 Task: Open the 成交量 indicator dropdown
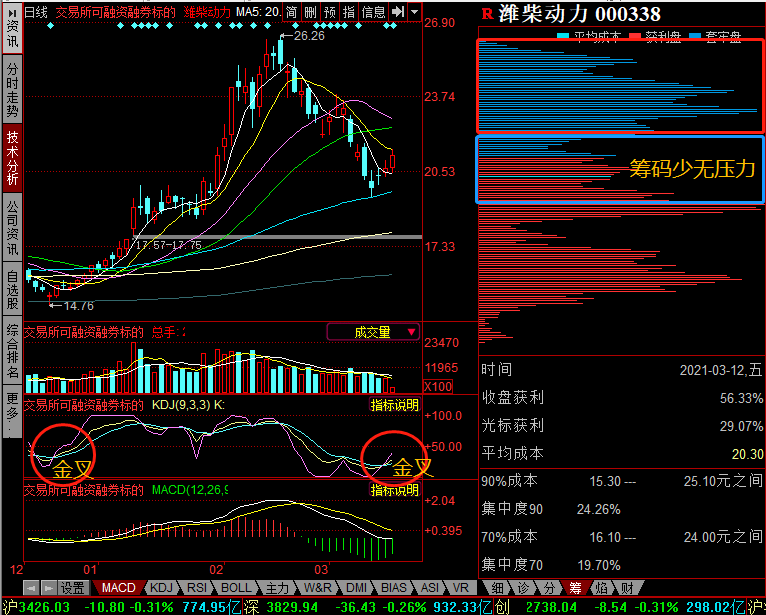(373, 332)
